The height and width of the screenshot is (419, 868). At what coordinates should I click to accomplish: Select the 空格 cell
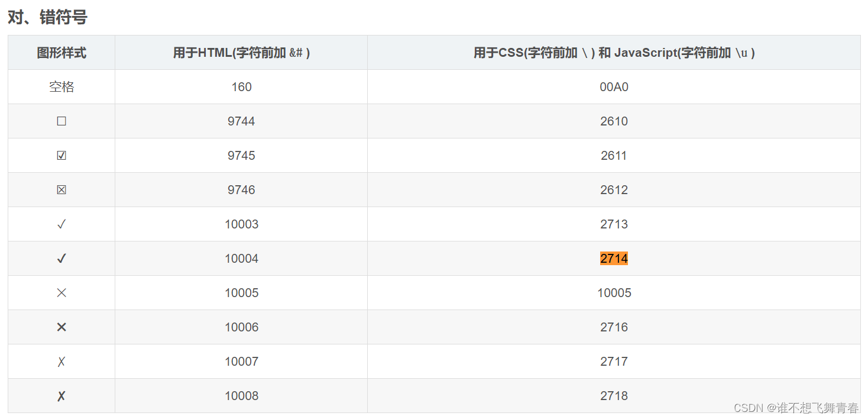tap(61, 87)
